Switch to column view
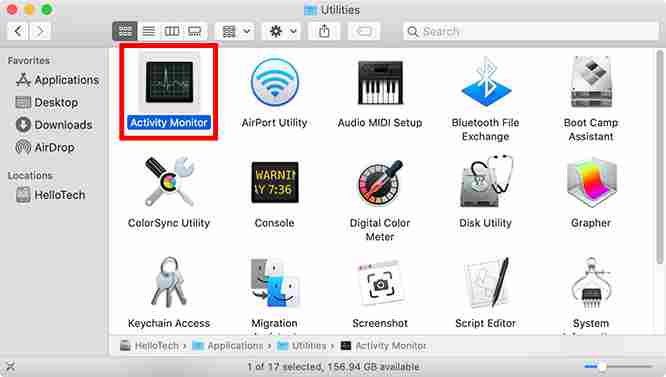Image resolution: width=666 pixels, height=377 pixels. 172,31
